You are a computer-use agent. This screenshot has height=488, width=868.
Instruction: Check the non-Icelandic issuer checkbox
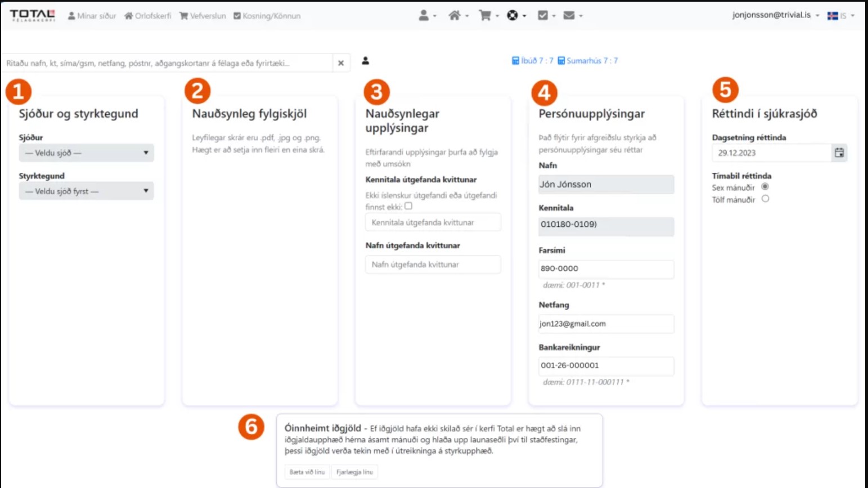click(x=408, y=206)
